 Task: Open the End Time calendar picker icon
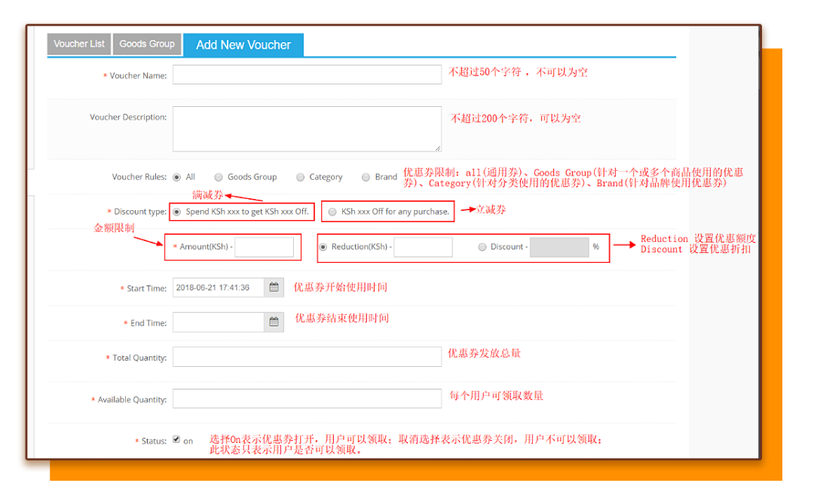click(274, 322)
